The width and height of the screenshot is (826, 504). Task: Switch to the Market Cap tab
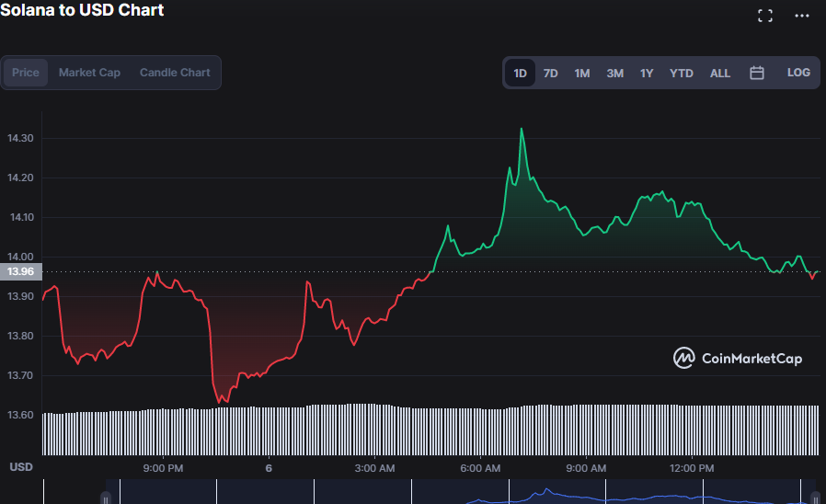89,73
